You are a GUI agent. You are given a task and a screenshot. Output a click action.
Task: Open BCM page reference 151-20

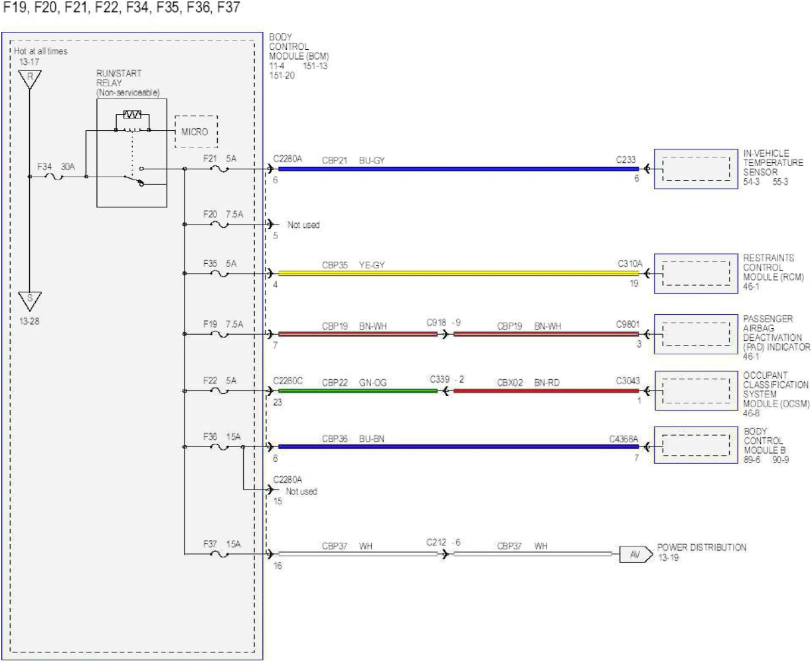click(x=282, y=75)
